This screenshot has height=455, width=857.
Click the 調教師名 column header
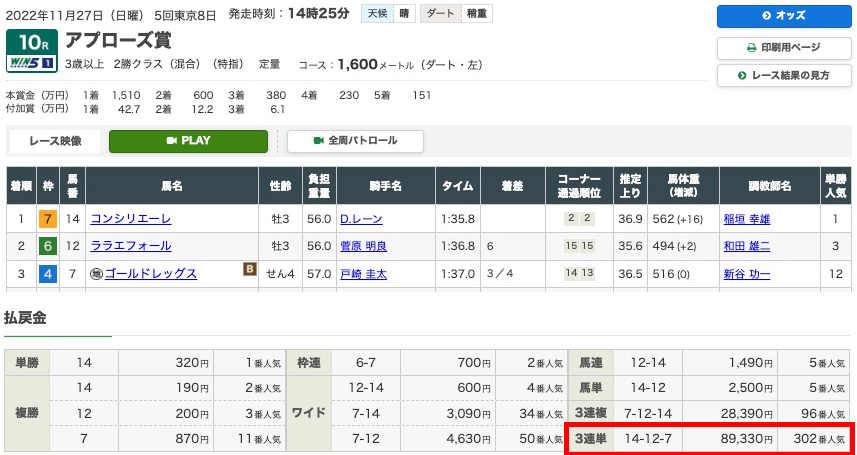[770, 186]
